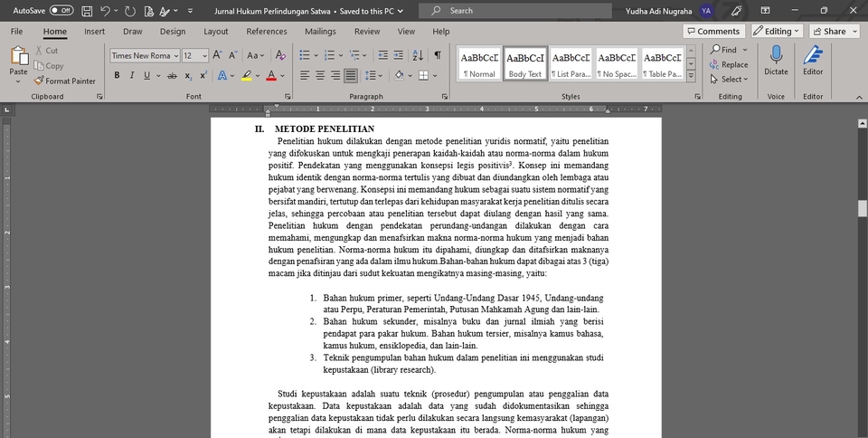
Task: Open the Comments button
Action: [x=713, y=32]
